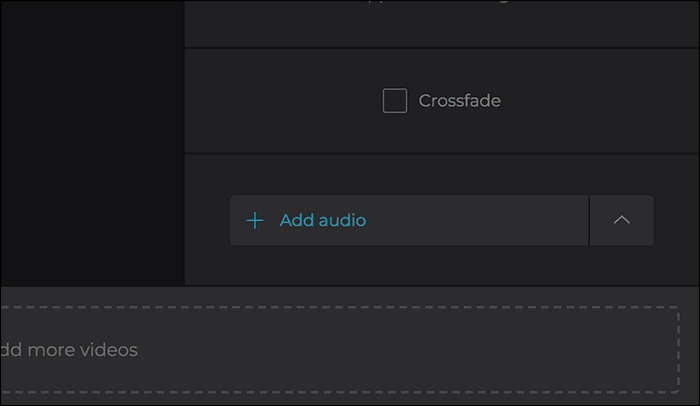Click the black video preview area
Image resolution: width=700 pixels, height=406 pixels.
pos(92,140)
